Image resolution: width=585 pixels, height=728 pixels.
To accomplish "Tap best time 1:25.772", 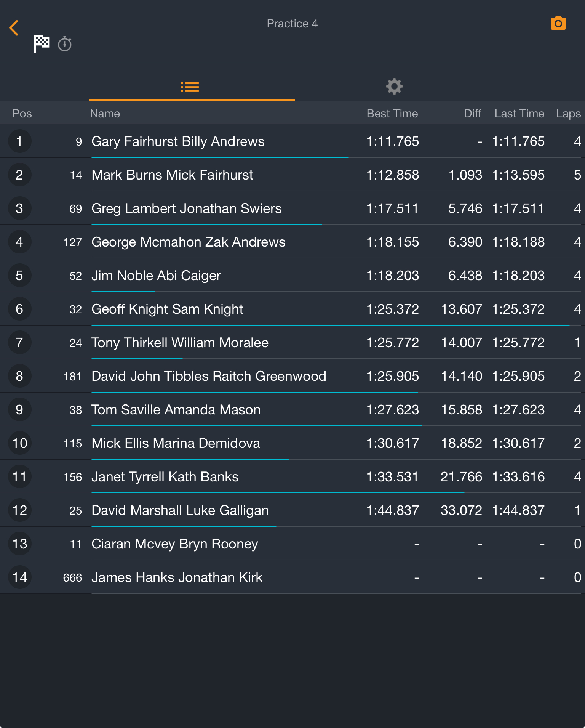I will pyautogui.click(x=392, y=343).
